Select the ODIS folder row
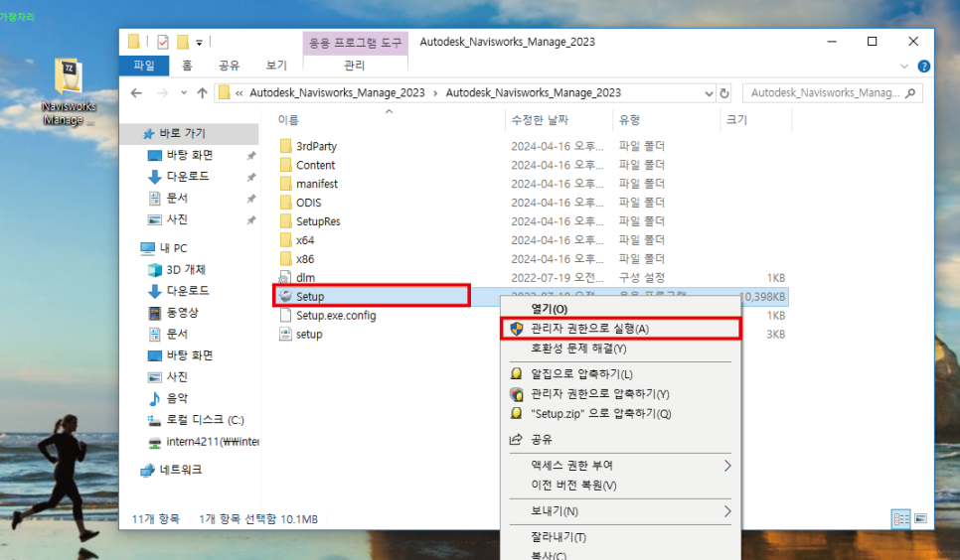The height and width of the screenshot is (560, 960). [x=531, y=203]
